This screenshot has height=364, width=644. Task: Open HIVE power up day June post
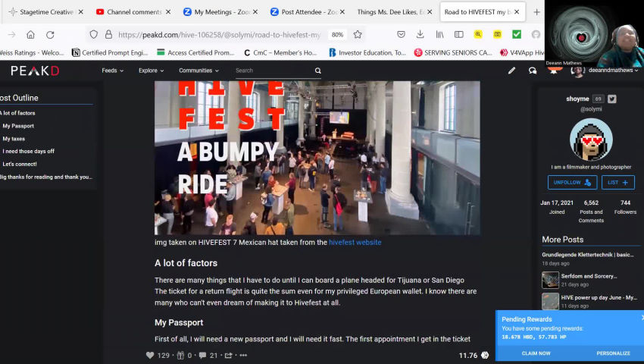[x=599, y=297]
